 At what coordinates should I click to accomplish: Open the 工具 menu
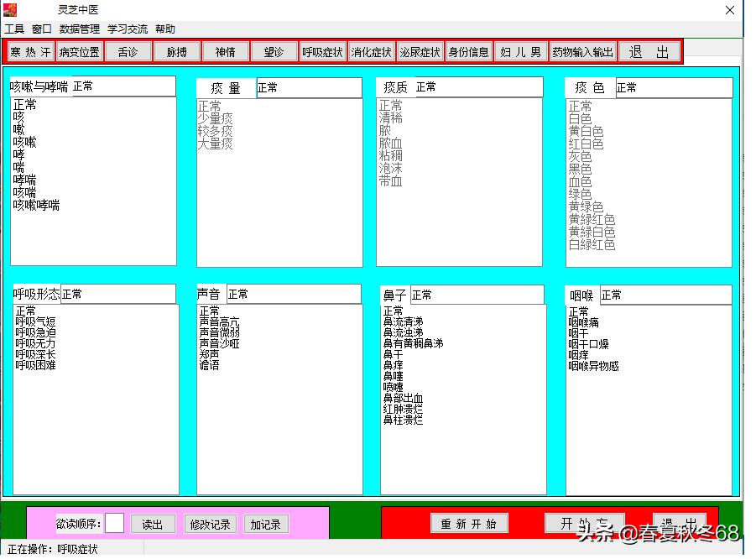click(13, 29)
